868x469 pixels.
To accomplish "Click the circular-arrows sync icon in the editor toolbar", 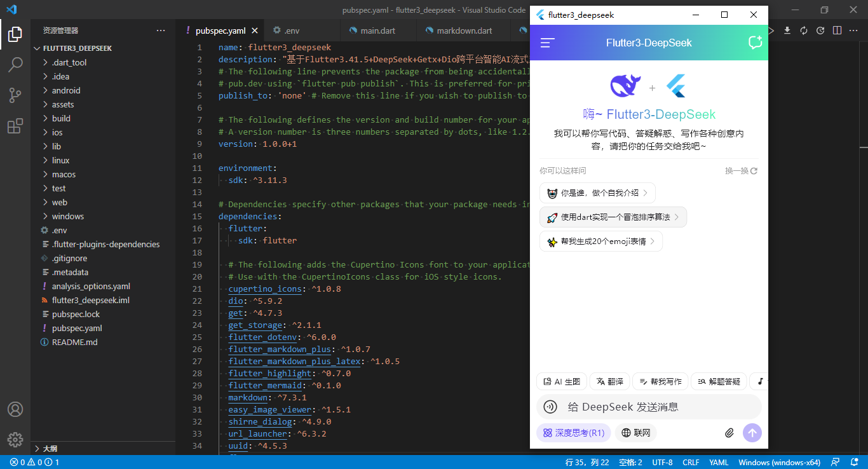I will point(804,31).
